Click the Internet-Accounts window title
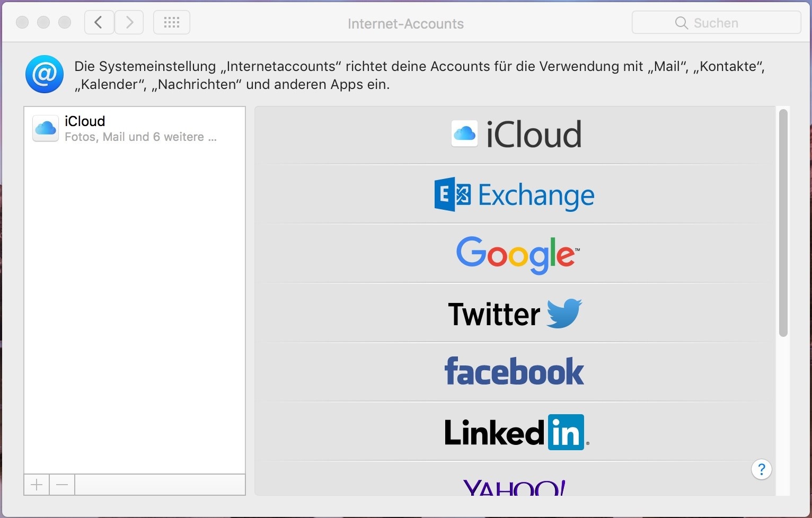 tap(405, 24)
